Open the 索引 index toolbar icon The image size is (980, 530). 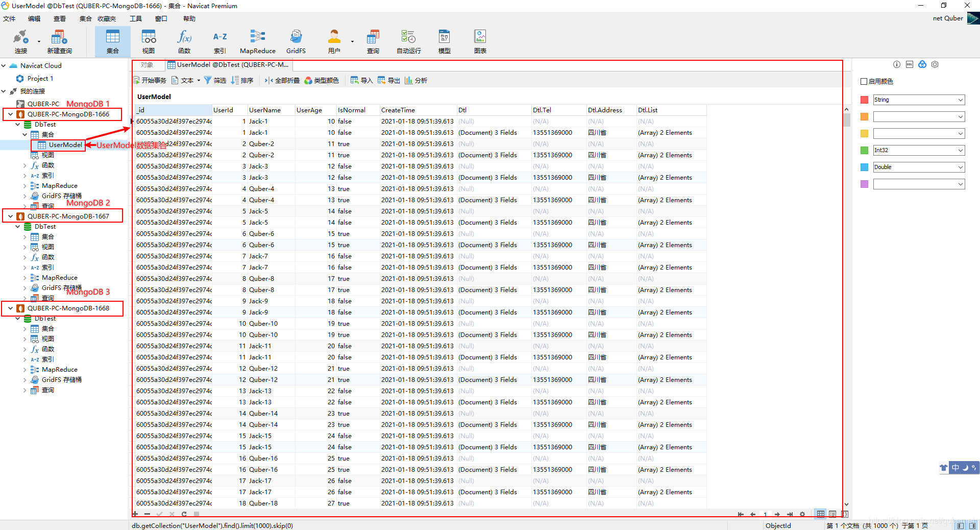point(220,42)
